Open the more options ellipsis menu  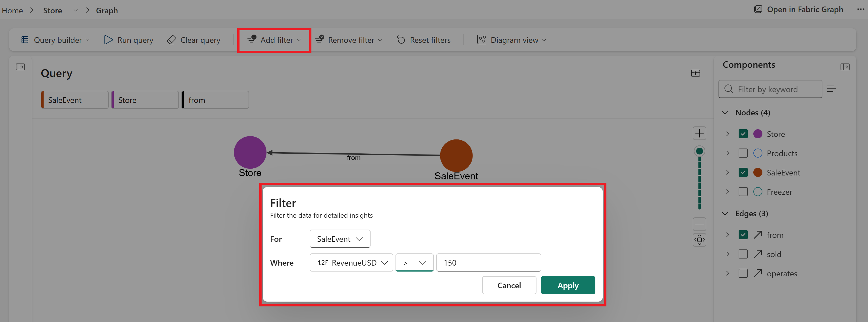coord(861,9)
